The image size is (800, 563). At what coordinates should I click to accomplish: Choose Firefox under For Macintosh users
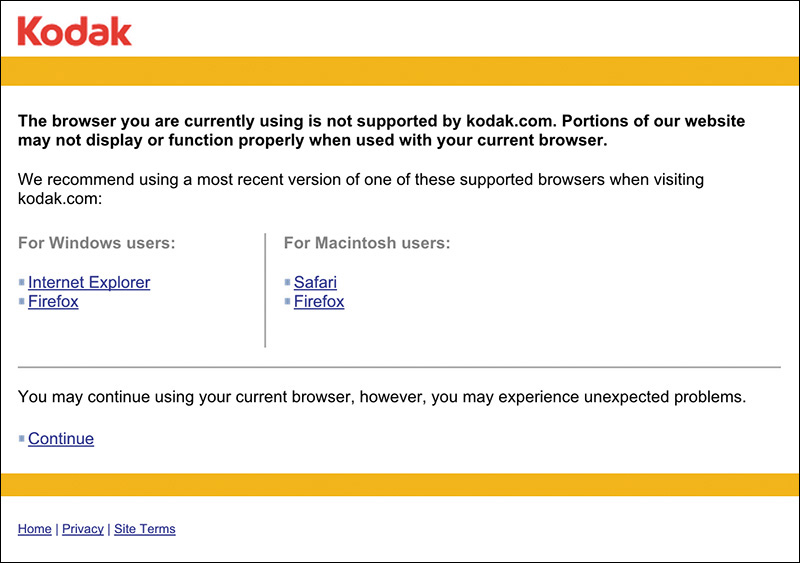pos(319,301)
